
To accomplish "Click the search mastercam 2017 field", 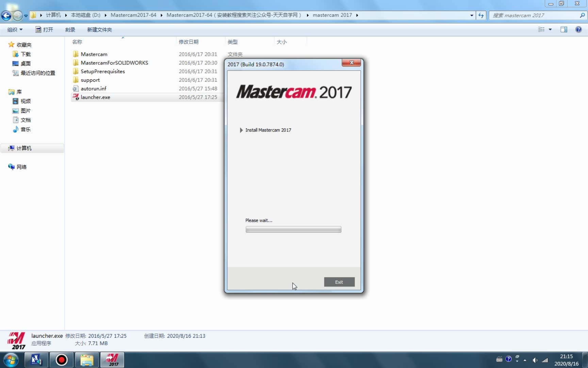I will (x=534, y=15).
